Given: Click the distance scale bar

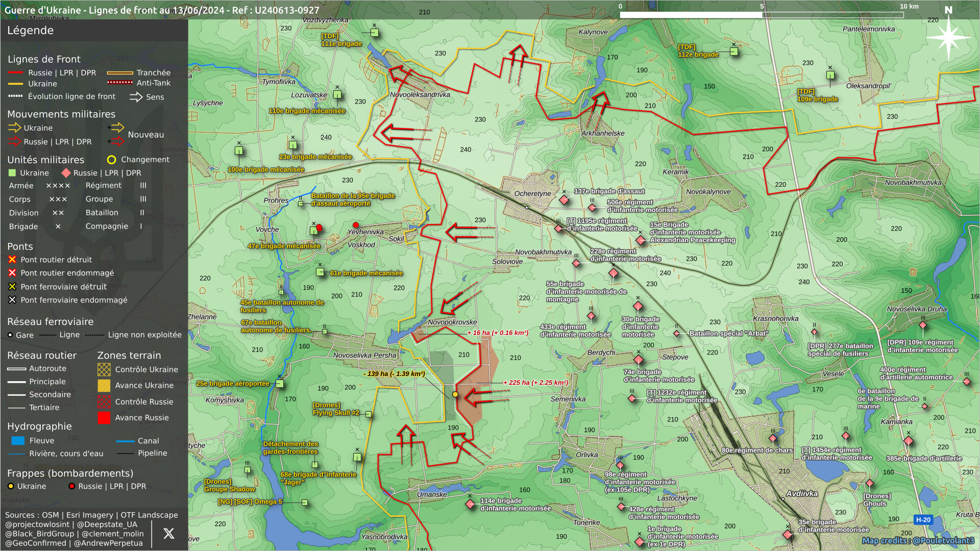Looking at the screenshot, I should click(x=761, y=15).
